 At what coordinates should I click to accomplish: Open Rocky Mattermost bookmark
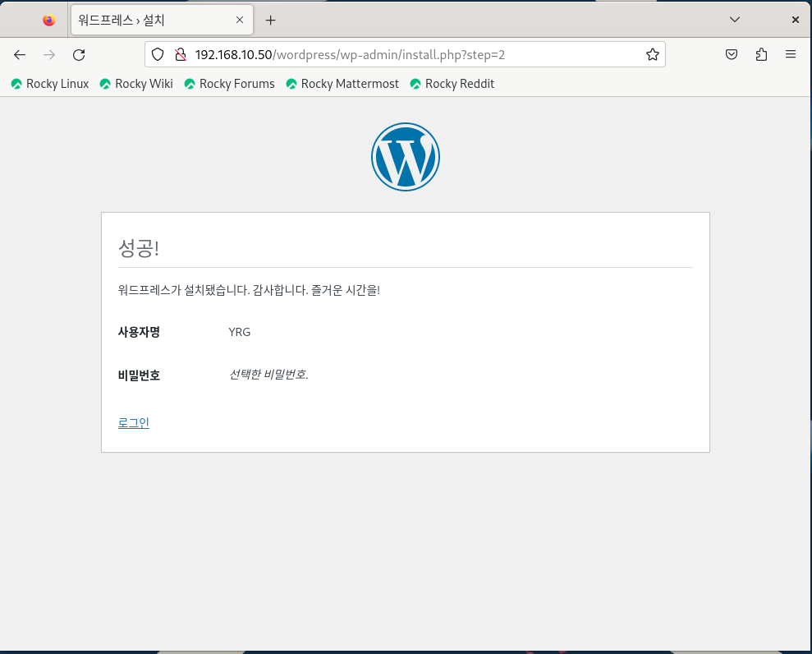click(343, 84)
